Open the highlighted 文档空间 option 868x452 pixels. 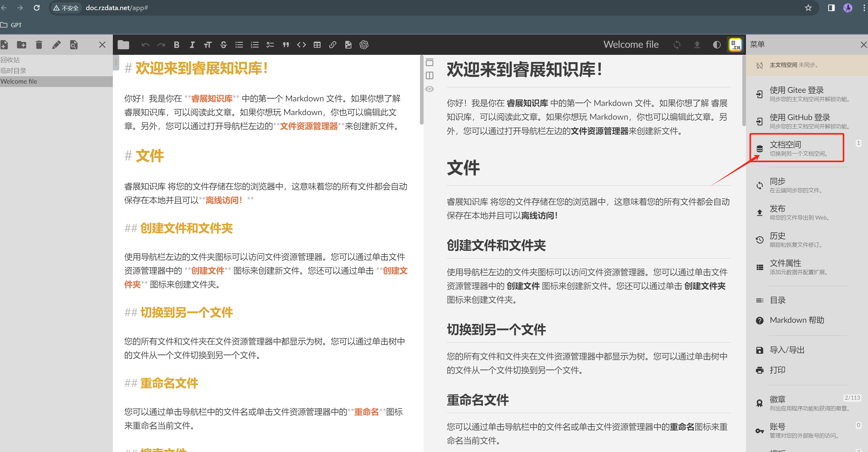click(x=787, y=144)
